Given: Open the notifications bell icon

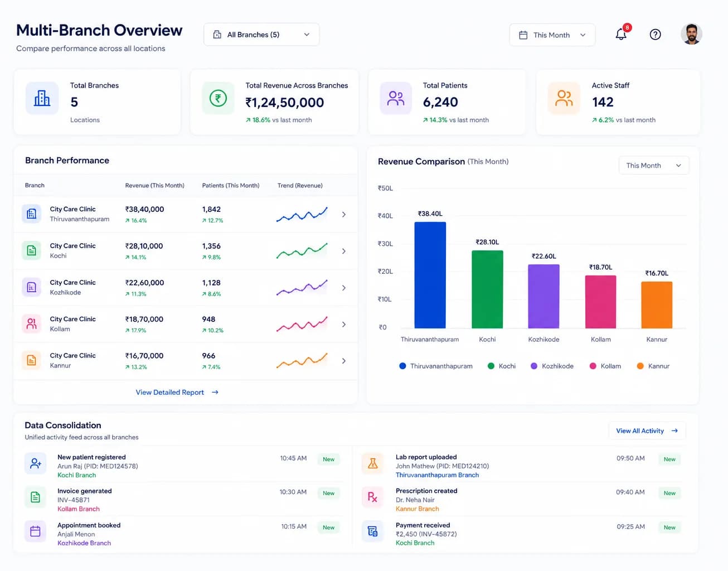Looking at the screenshot, I should (x=620, y=35).
